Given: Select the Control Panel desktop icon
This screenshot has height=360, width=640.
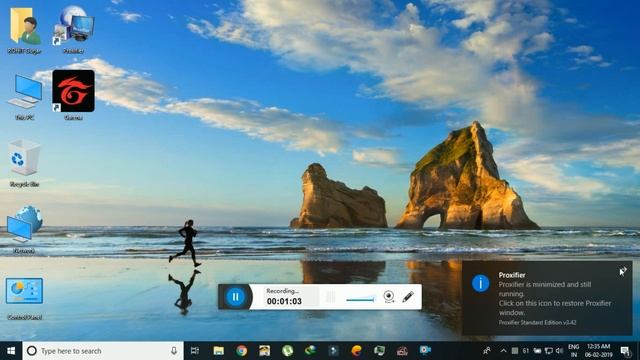Looking at the screenshot, I should click(x=24, y=298).
